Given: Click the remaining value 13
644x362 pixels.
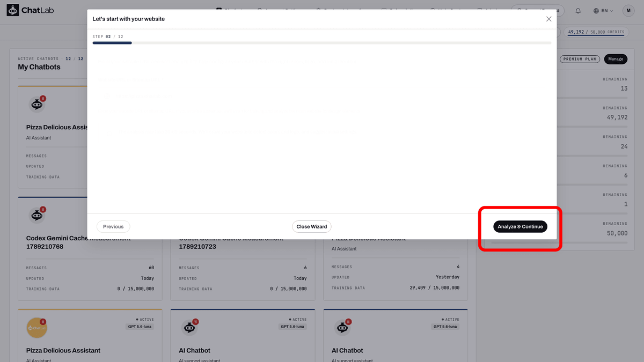Looking at the screenshot, I should click(624, 88).
